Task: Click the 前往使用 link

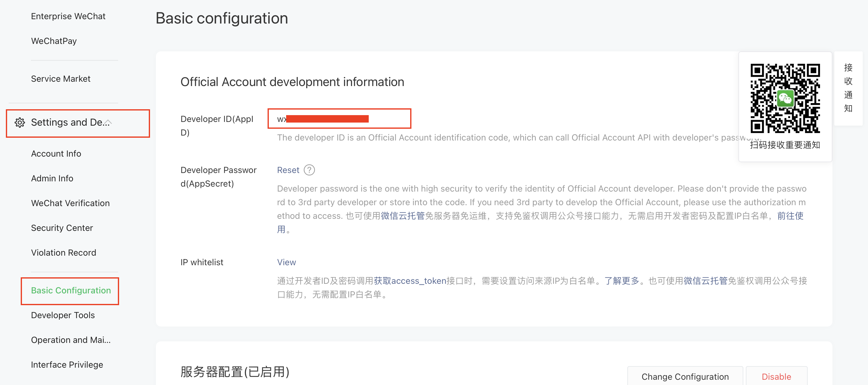Action: 790,216
